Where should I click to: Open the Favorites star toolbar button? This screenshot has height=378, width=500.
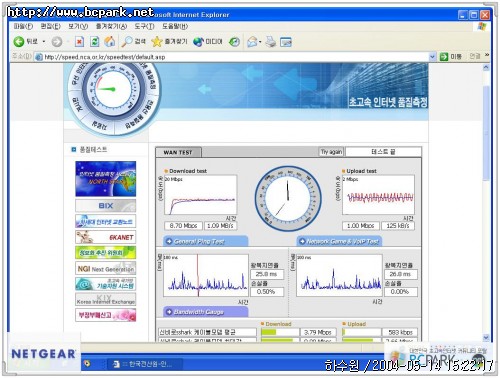pos(169,42)
